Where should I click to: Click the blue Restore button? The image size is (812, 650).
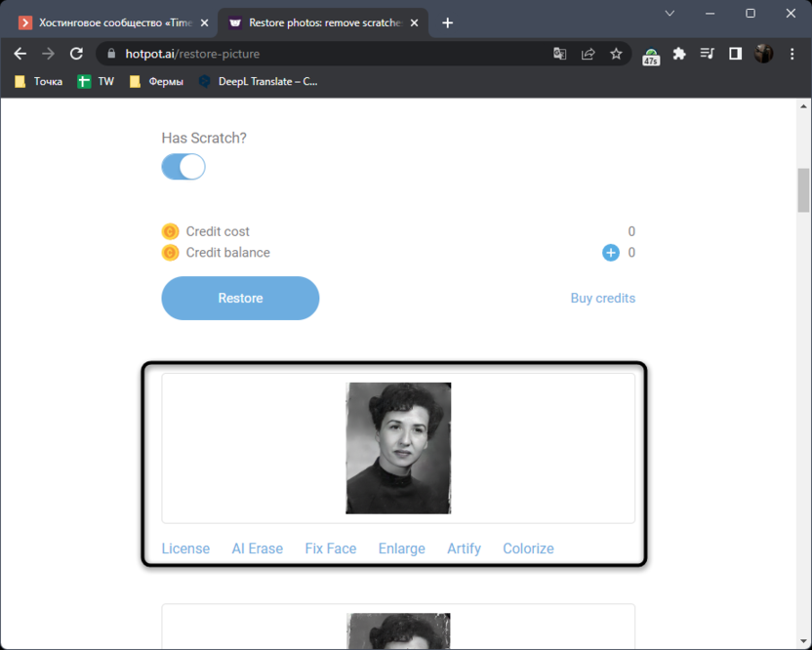tap(240, 298)
